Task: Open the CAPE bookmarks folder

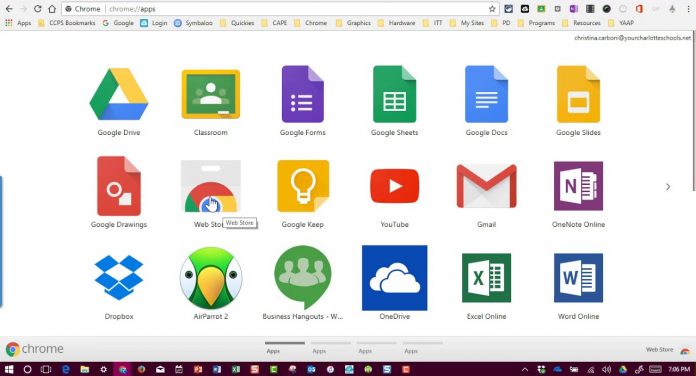Action: click(274, 23)
